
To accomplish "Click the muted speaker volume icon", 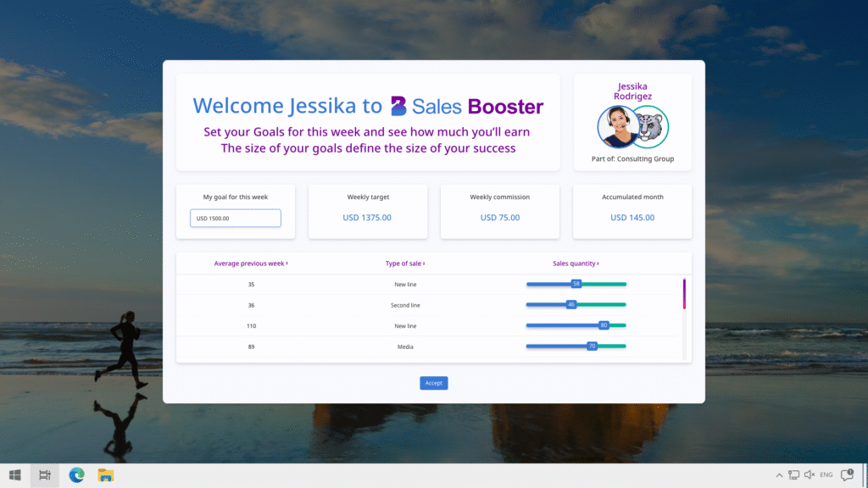I will pyautogui.click(x=809, y=475).
